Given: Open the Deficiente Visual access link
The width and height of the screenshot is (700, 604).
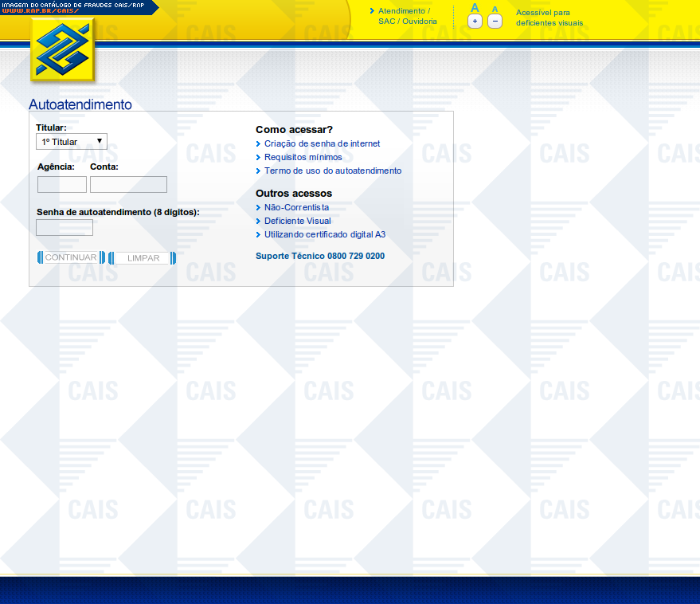Looking at the screenshot, I should 297,222.
